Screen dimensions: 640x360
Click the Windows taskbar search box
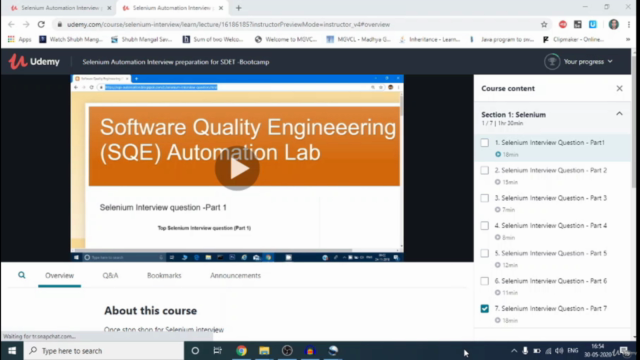point(104,351)
